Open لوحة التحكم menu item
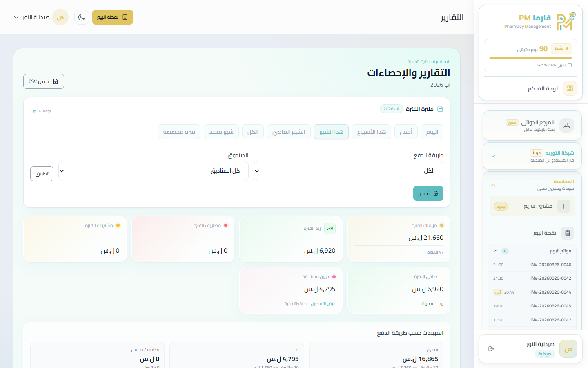The image size is (588, 368). 530,88
